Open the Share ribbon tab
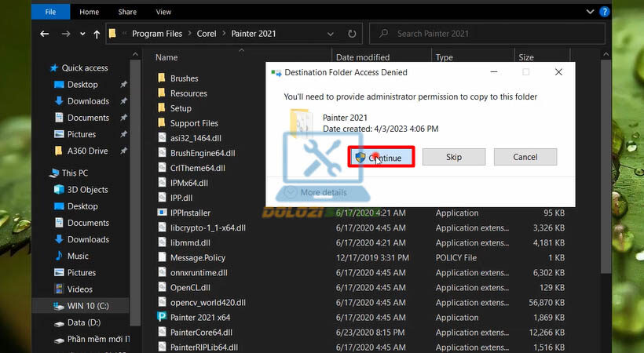 point(129,12)
